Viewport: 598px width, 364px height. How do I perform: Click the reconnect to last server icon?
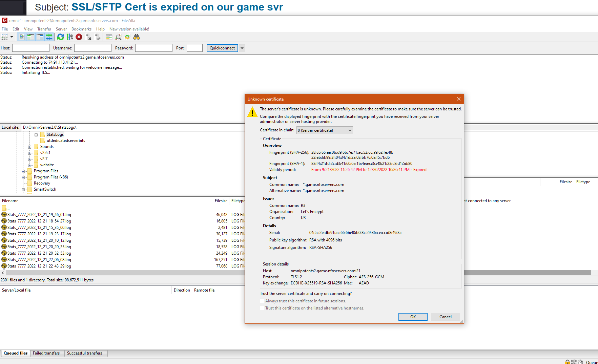pyautogui.click(x=98, y=37)
